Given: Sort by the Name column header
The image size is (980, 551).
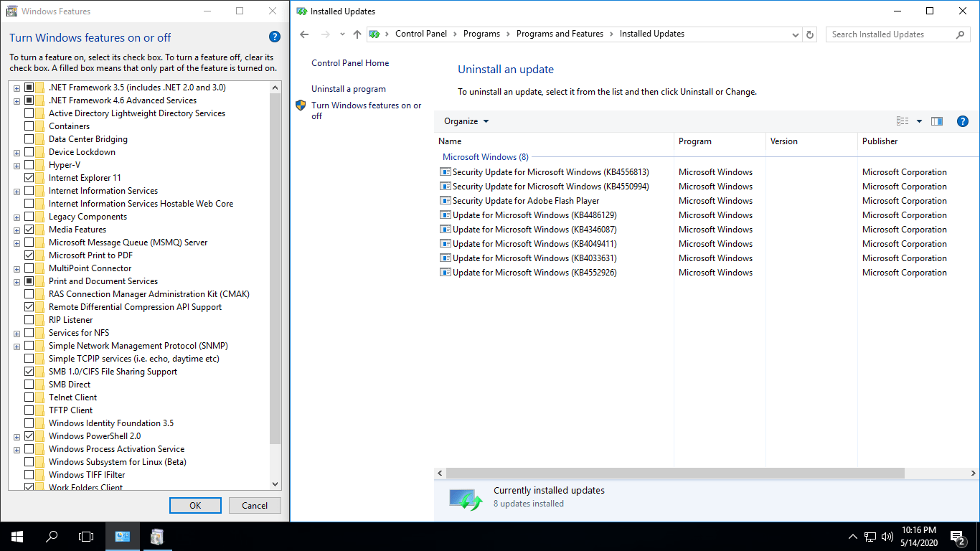Looking at the screenshot, I should 554,141.
